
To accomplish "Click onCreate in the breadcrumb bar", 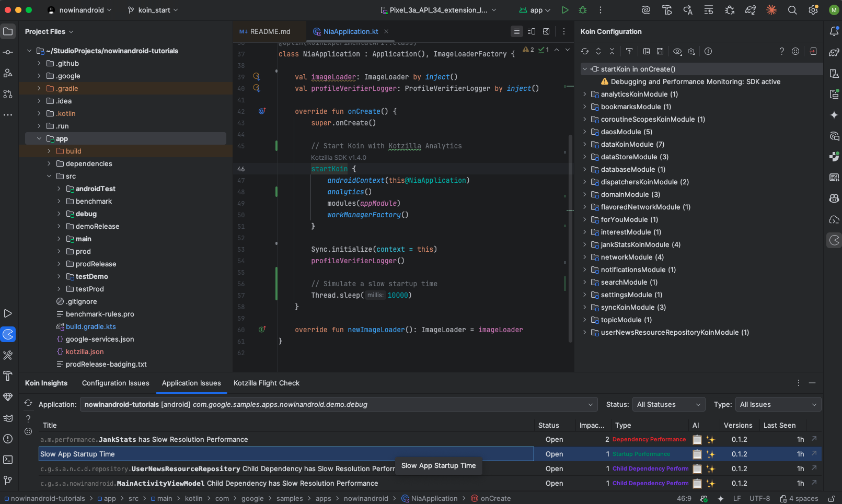I will 495,499.
